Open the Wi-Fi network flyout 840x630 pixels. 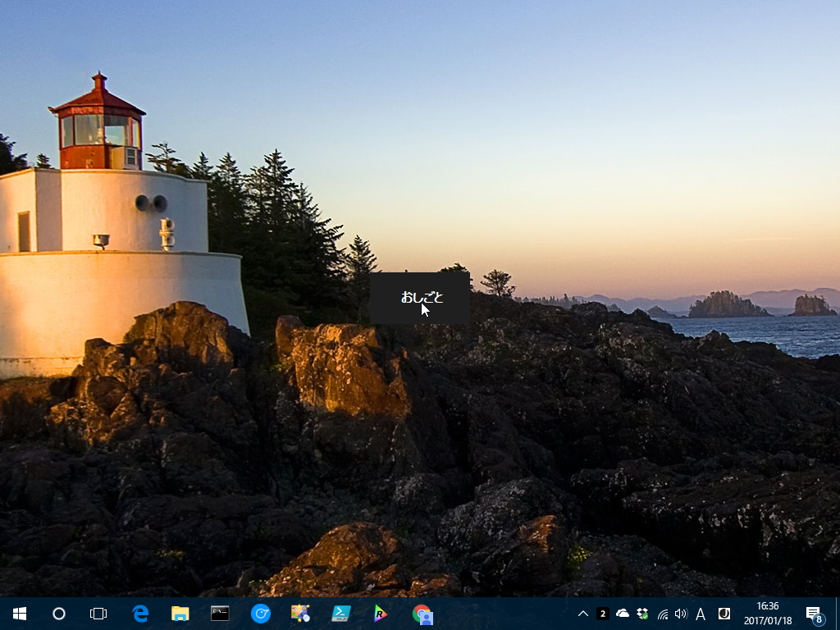click(x=663, y=614)
